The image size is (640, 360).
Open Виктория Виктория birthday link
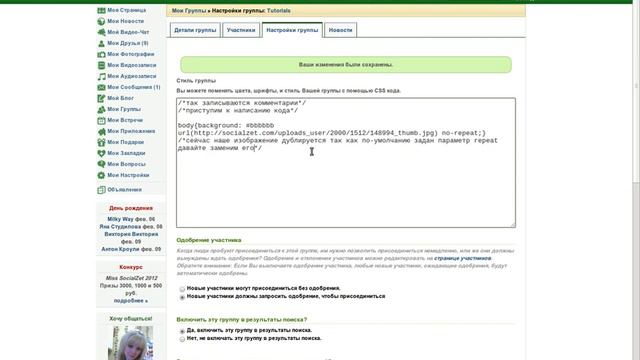point(131,234)
